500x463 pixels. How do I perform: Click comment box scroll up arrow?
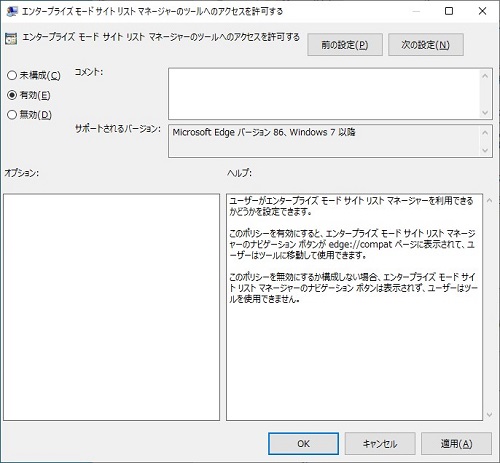[485, 76]
